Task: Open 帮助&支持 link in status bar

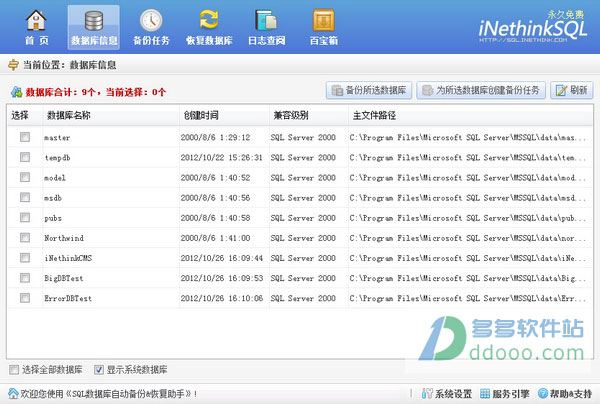Action: [571, 394]
